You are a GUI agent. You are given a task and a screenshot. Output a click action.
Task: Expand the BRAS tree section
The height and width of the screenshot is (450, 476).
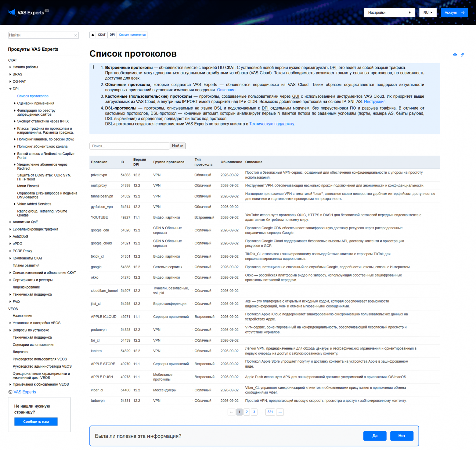(10, 74)
